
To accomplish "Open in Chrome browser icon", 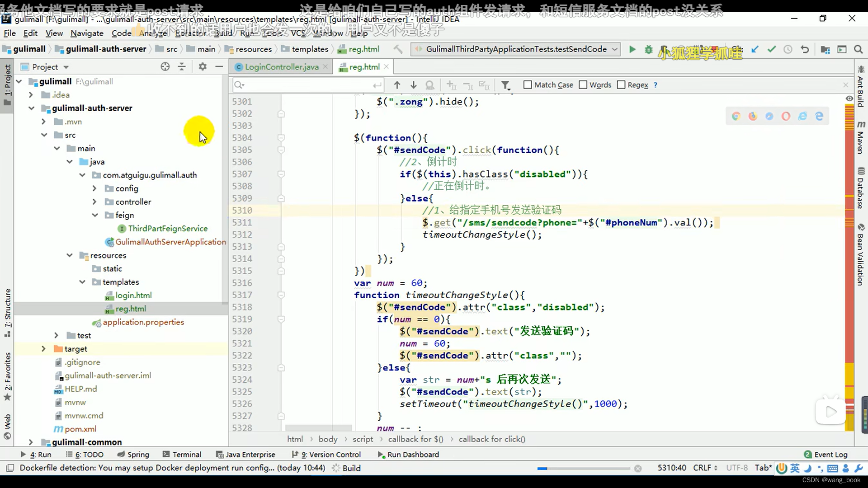I will [736, 117].
